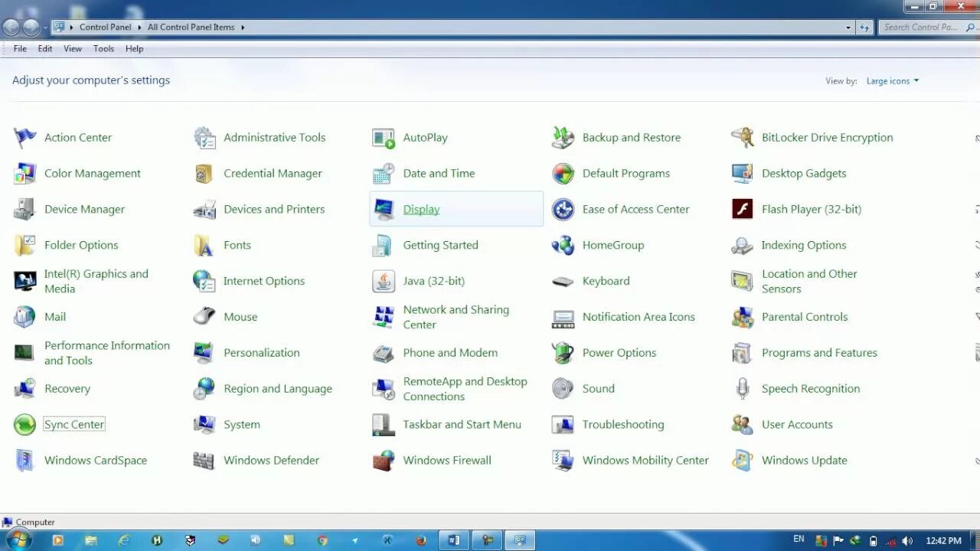The width and height of the screenshot is (980, 551).
Task: Expand the address bar history dropdown arrow
Action: 848,28
